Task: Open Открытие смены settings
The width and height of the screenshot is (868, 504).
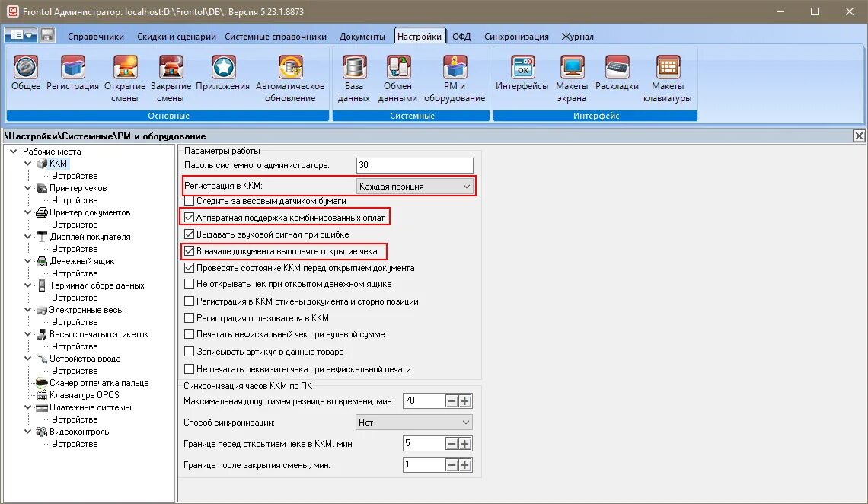Action: 125,78
